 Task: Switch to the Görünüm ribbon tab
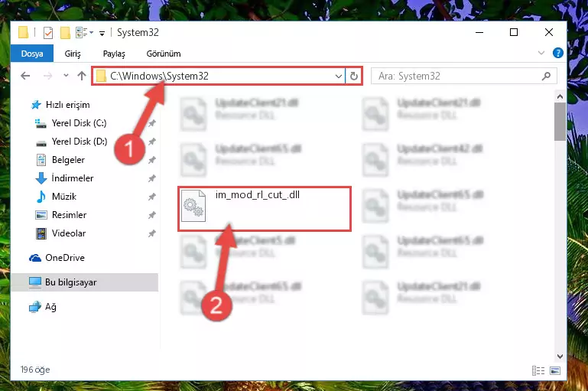click(x=164, y=54)
